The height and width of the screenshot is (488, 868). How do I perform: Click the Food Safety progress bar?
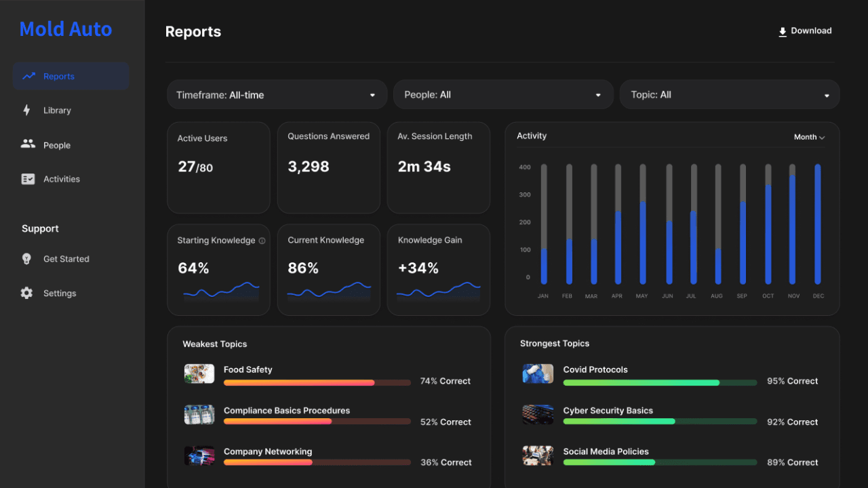point(317,383)
